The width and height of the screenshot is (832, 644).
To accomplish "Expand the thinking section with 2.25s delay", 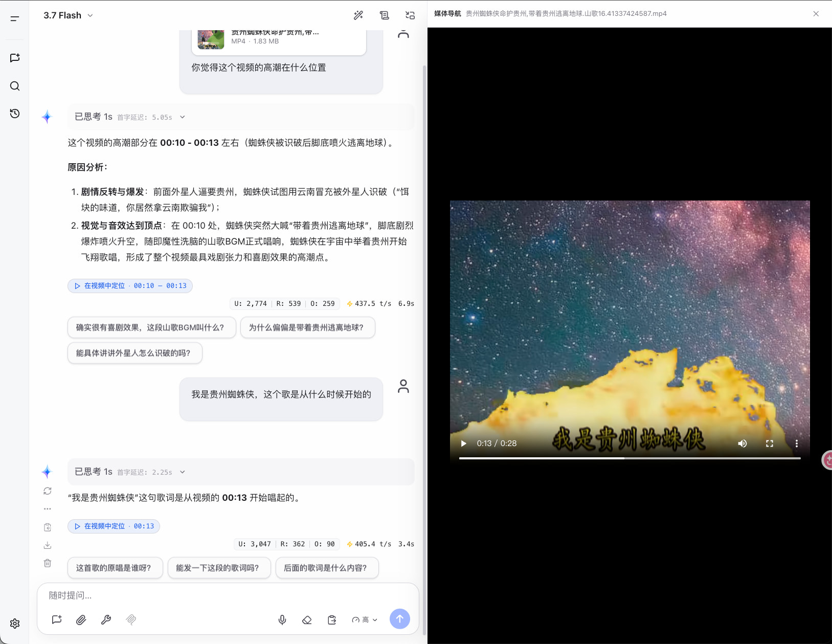I will pyautogui.click(x=241, y=472).
